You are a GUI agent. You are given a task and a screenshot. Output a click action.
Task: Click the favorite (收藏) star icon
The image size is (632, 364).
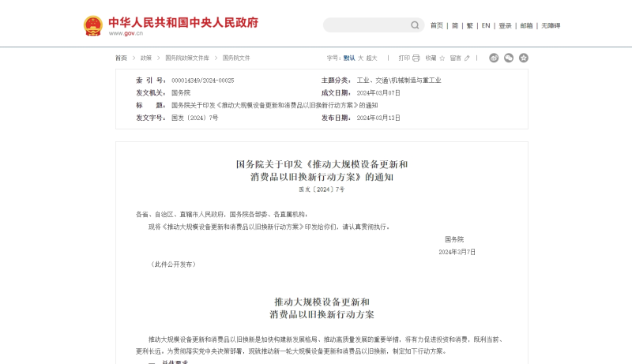click(x=442, y=58)
